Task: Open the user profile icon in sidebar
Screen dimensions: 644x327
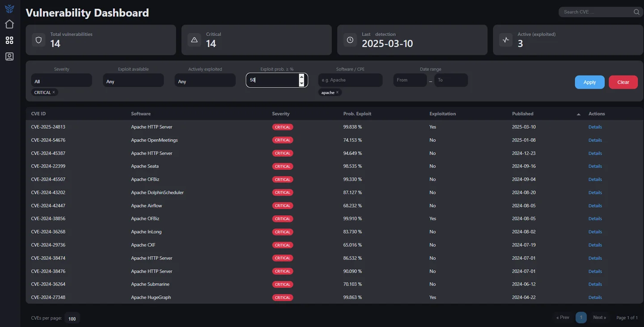Action: (x=9, y=56)
